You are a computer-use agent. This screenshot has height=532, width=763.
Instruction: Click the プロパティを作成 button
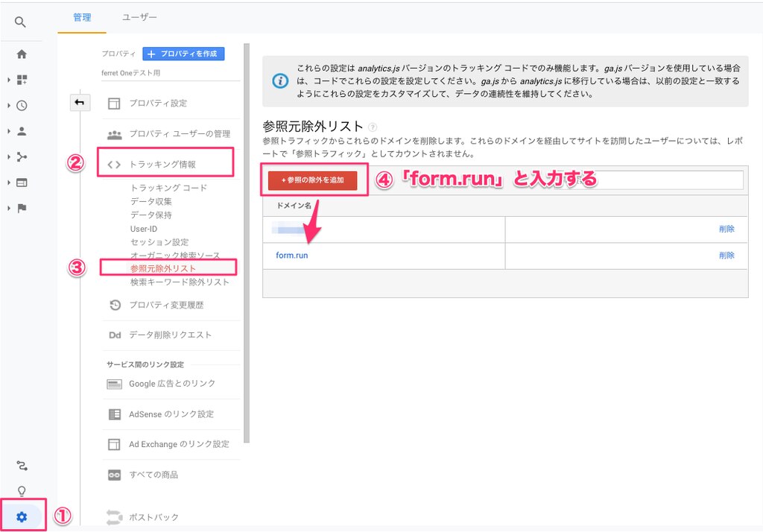tap(183, 54)
